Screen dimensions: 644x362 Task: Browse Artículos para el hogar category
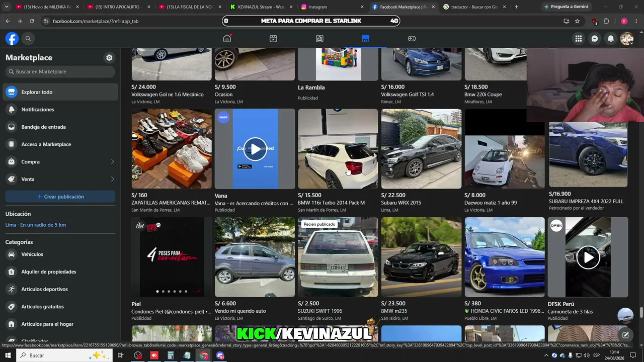[x=60, y=324]
